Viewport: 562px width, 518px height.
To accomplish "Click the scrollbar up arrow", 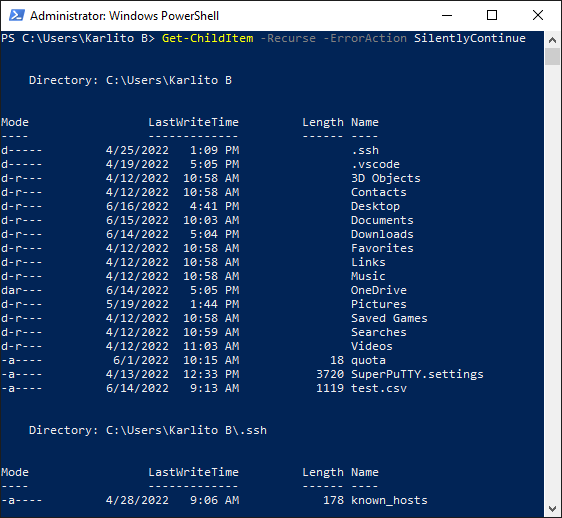I will click(552, 40).
